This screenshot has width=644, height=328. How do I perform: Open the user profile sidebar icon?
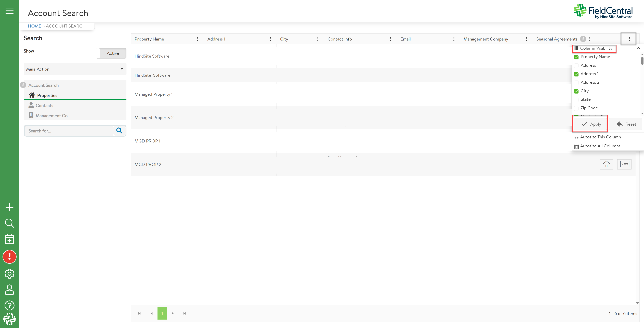tap(9, 290)
